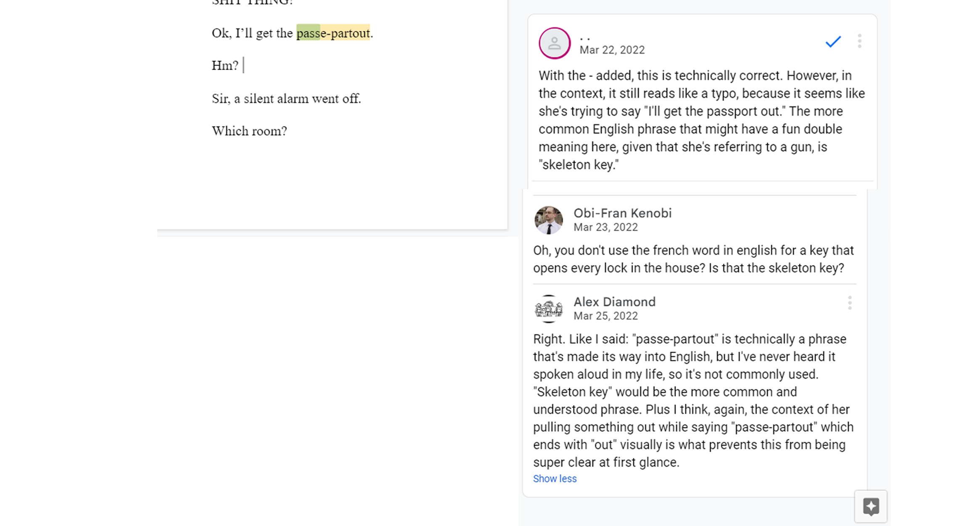This screenshot has width=980, height=526.
Task: Click Obi-Fran Kenobi's profile picture
Action: [x=548, y=219]
